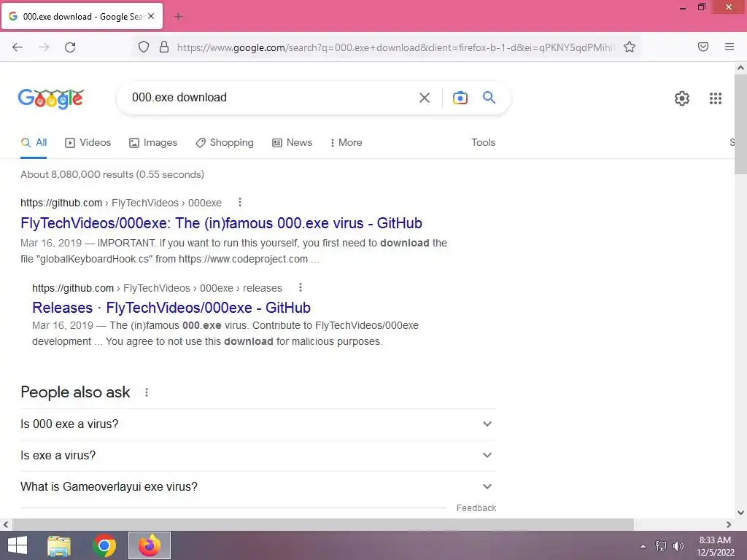This screenshot has width=747, height=560.
Task: Click the vertical scrollbar thumb
Action: click(x=740, y=124)
